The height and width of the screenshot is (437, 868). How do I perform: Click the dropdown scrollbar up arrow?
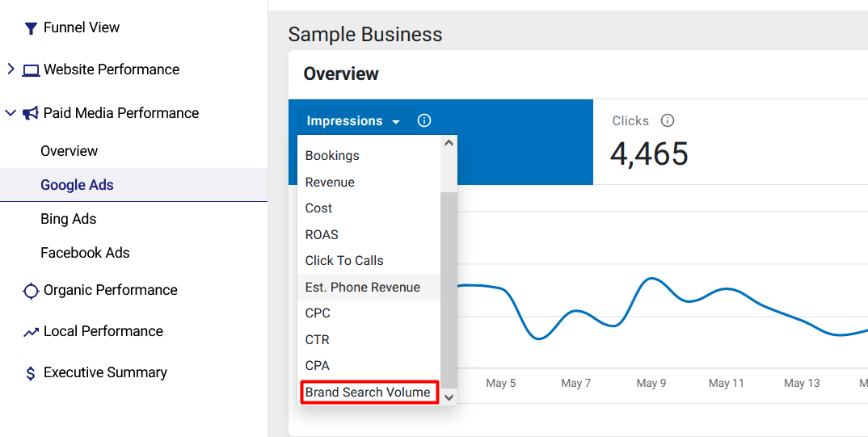(x=449, y=143)
